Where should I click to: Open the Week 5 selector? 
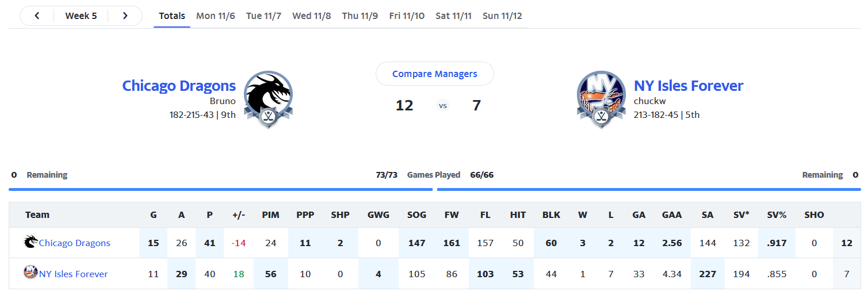pos(81,16)
